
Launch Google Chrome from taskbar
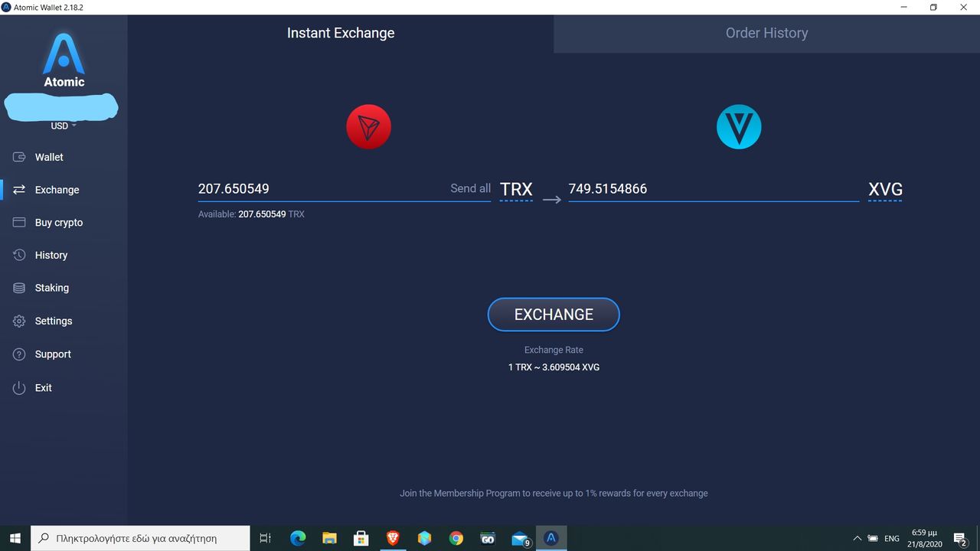[x=456, y=538]
